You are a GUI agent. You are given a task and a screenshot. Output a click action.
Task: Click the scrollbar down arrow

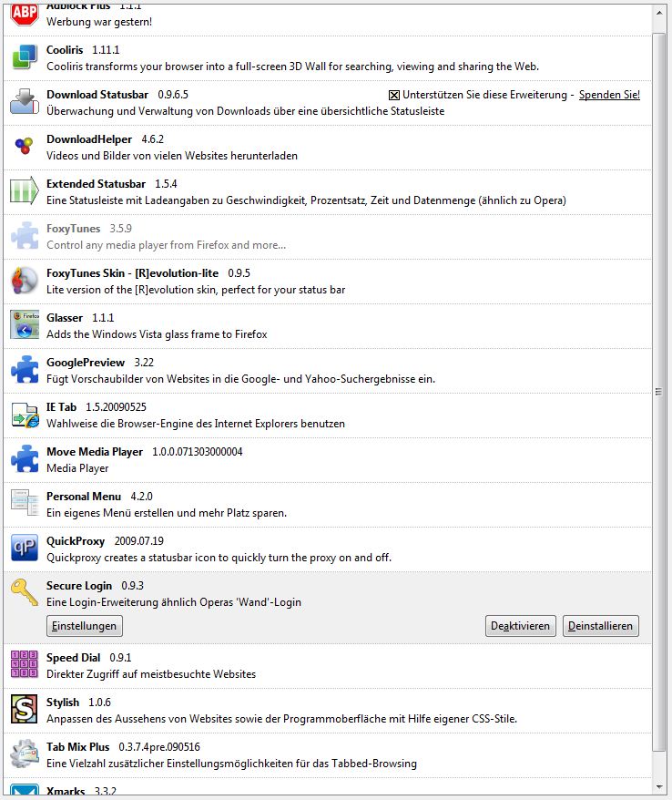(658, 786)
